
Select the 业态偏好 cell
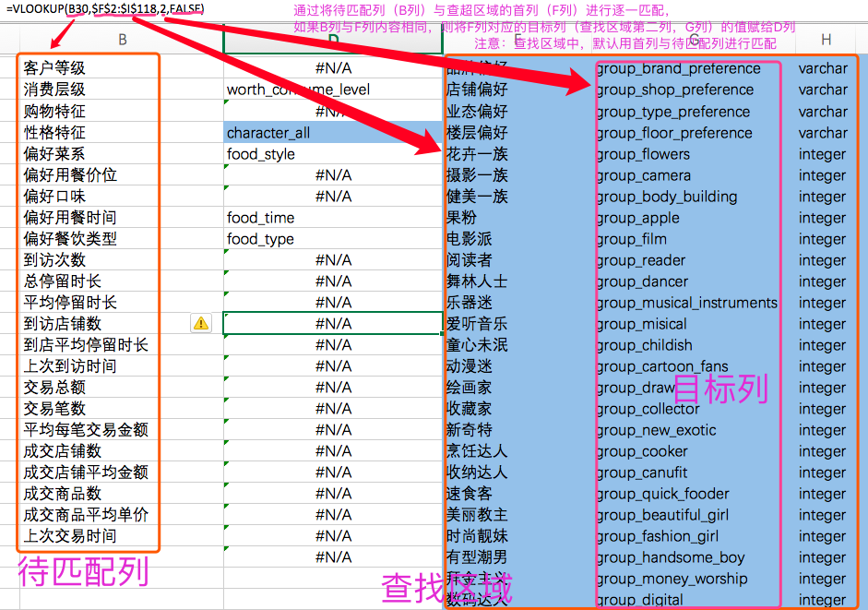coord(518,111)
